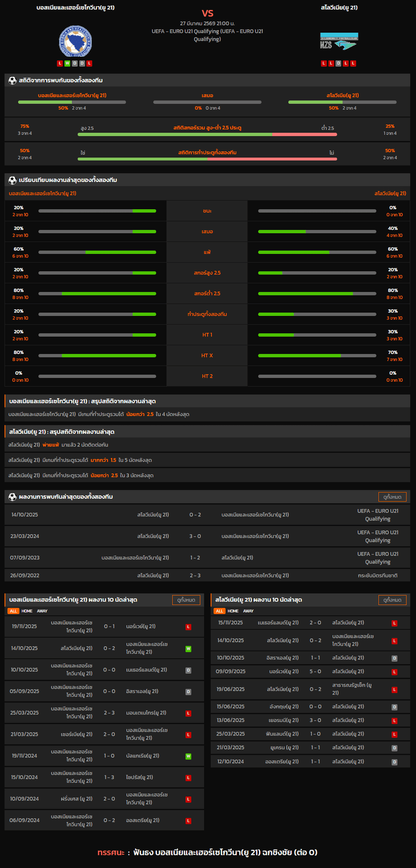Click the Slovenia U21 NZS team logo
The height and width of the screenshot is (868, 416).
point(339,42)
